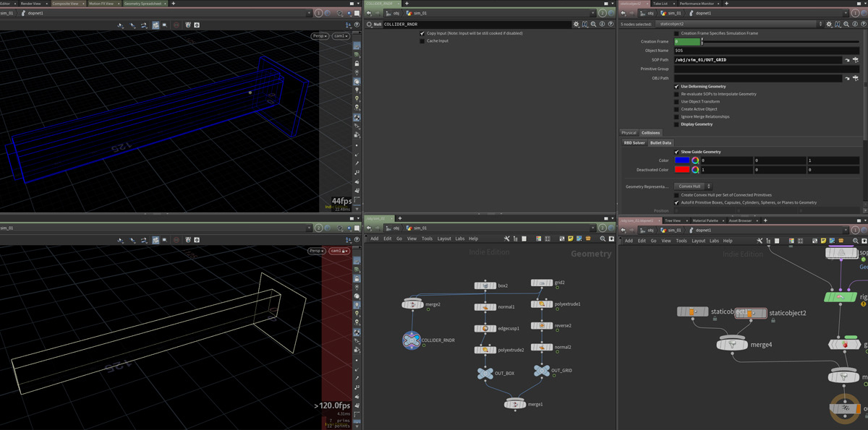Enable Re-evaluate SOPs to Interpolate Geometry
The width and height of the screenshot is (868, 430).
(676, 94)
